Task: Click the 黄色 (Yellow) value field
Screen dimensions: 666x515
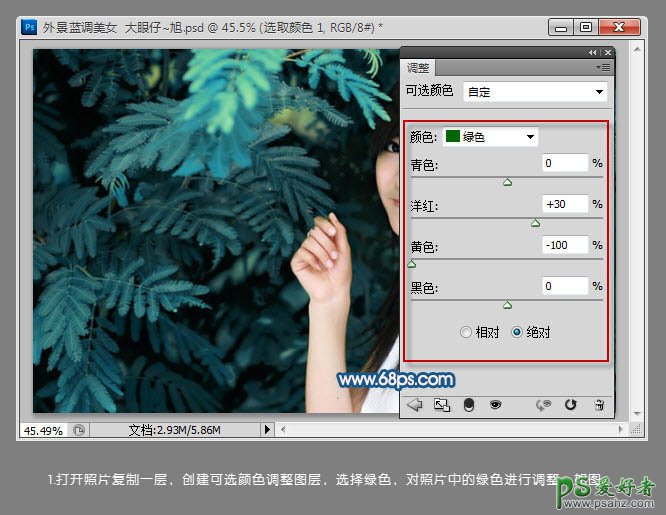Action: (x=564, y=245)
